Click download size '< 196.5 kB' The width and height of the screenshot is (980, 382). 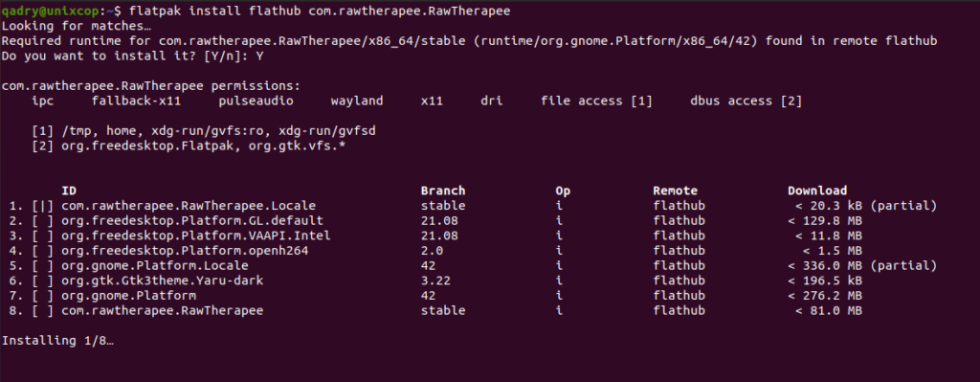[x=825, y=281]
